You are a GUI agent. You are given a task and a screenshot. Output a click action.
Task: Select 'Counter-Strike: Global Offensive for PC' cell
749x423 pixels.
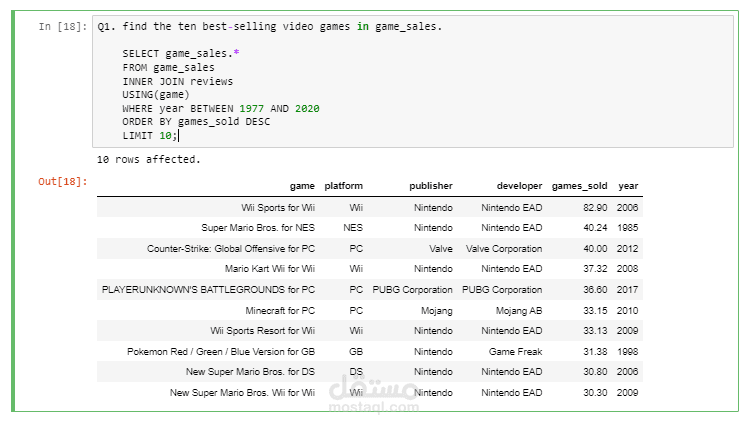pos(231,249)
